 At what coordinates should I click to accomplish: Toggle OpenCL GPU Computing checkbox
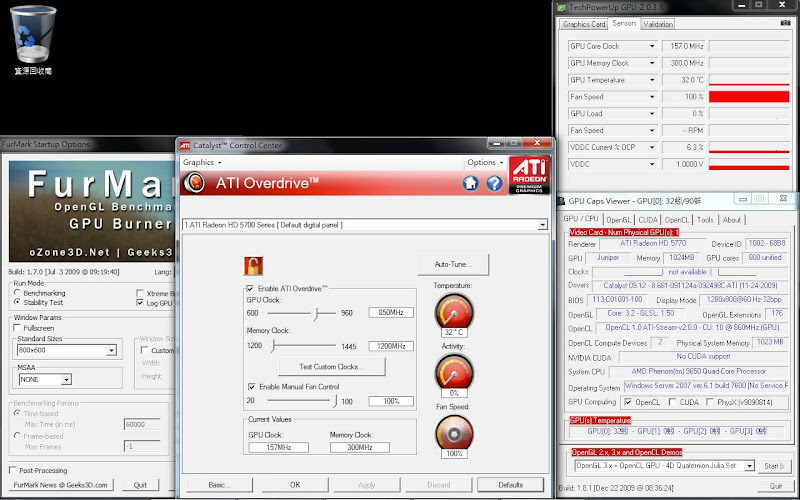628,402
